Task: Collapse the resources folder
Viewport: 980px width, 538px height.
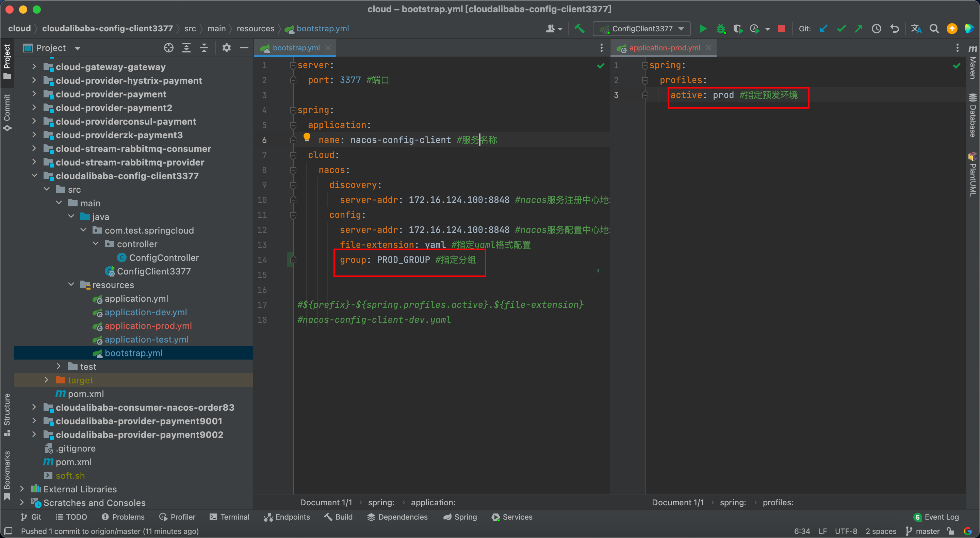Action: pyautogui.click(x=71, y=284)
